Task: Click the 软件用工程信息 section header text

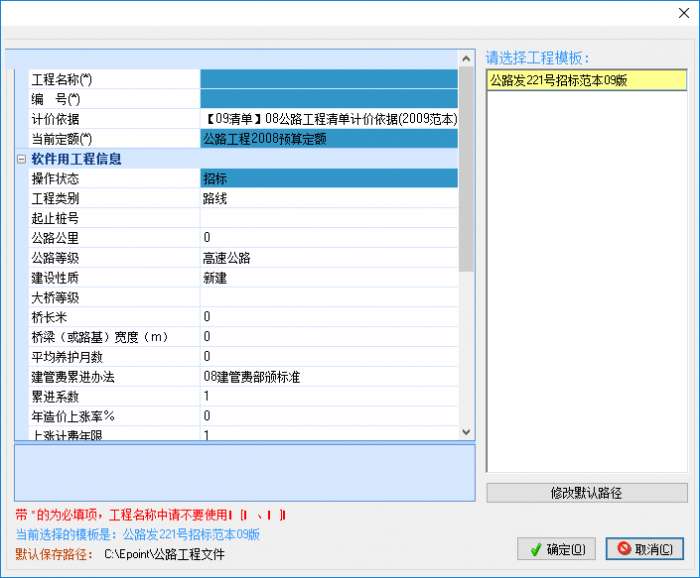Action: pos(76,159)
